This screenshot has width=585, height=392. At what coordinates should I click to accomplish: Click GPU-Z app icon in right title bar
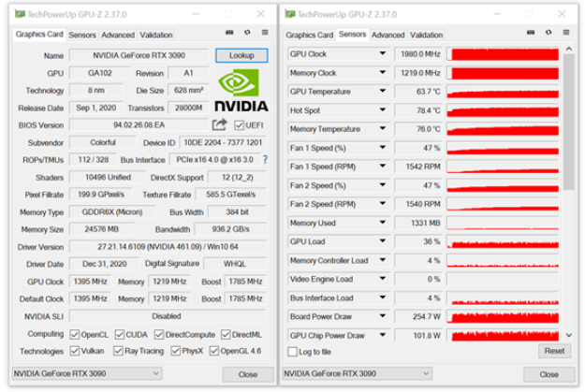point(290,14)
